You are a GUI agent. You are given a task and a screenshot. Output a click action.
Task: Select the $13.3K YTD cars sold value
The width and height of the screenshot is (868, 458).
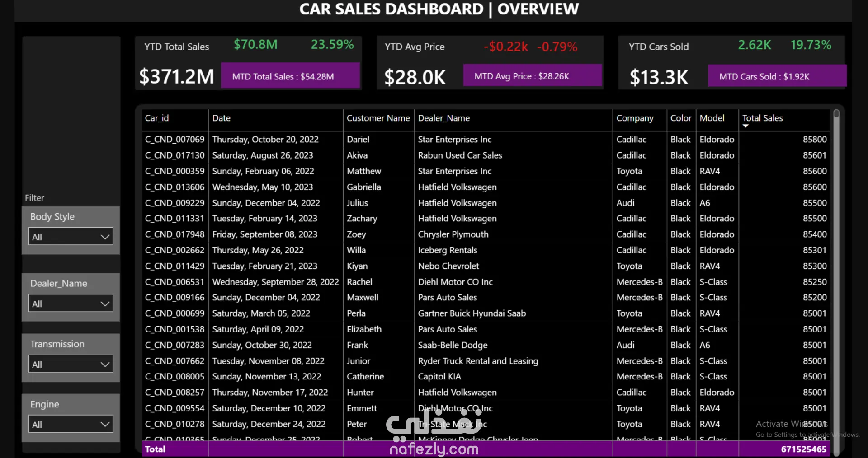click(x=659, y=77)
